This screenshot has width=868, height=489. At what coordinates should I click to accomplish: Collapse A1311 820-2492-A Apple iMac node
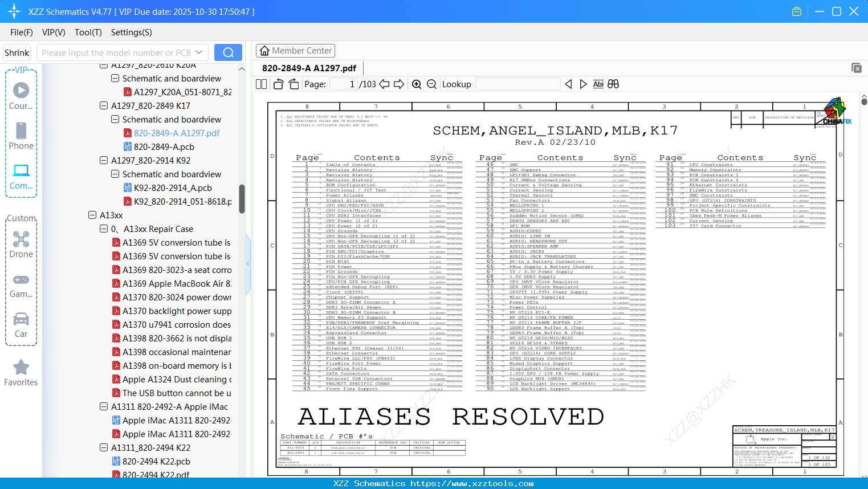click(x=104, y=406)
